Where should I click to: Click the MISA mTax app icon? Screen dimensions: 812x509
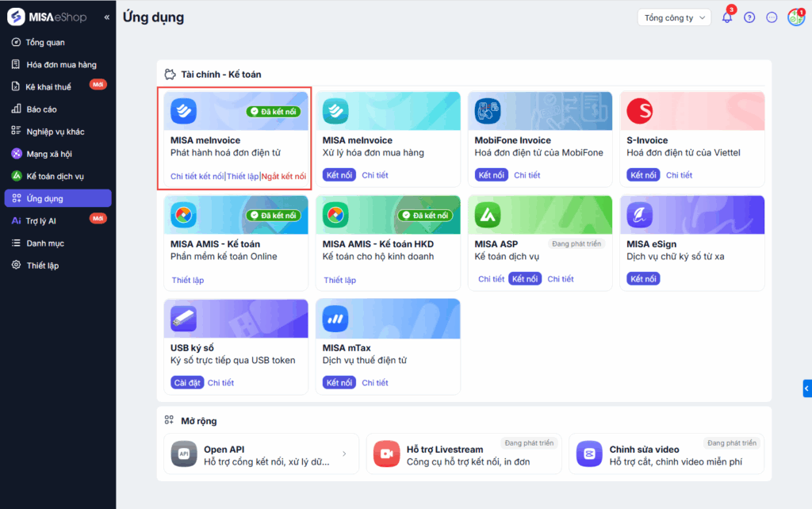coord(335,319)
